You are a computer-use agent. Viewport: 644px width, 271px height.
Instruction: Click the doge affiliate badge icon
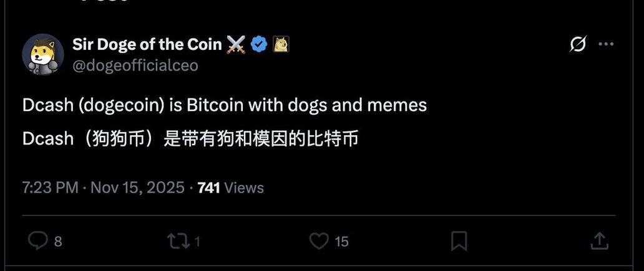click(281, 44)
